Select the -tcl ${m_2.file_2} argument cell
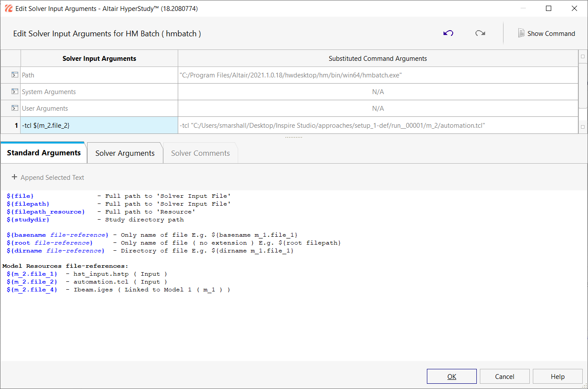The height and width of the screenshot is (389, 588). point(99,126)
